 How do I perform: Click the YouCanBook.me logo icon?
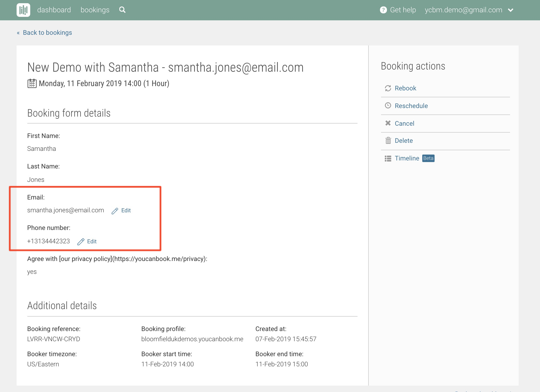coord(23,10)
